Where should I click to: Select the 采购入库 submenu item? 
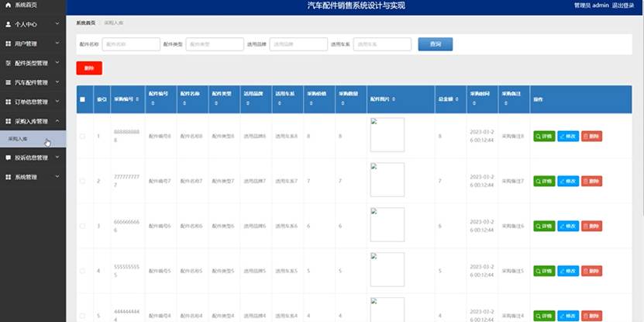(x=33, y=139)
